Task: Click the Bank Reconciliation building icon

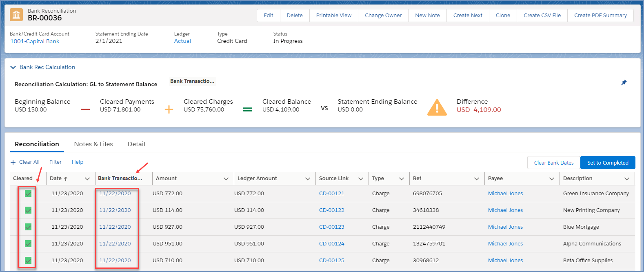Action: [x=16, y=15]
